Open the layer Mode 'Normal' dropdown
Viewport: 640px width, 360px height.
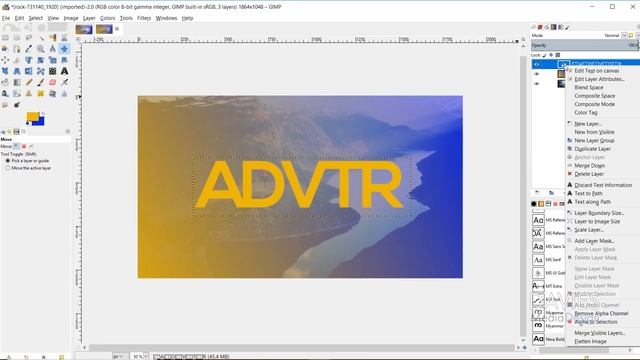click(616, 36)
